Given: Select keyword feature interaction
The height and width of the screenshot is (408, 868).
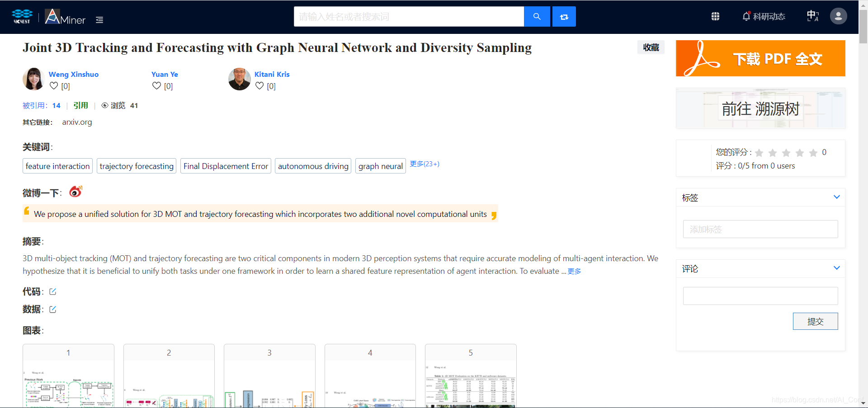Looking at the screenshot, I should (x=57, y=166).
